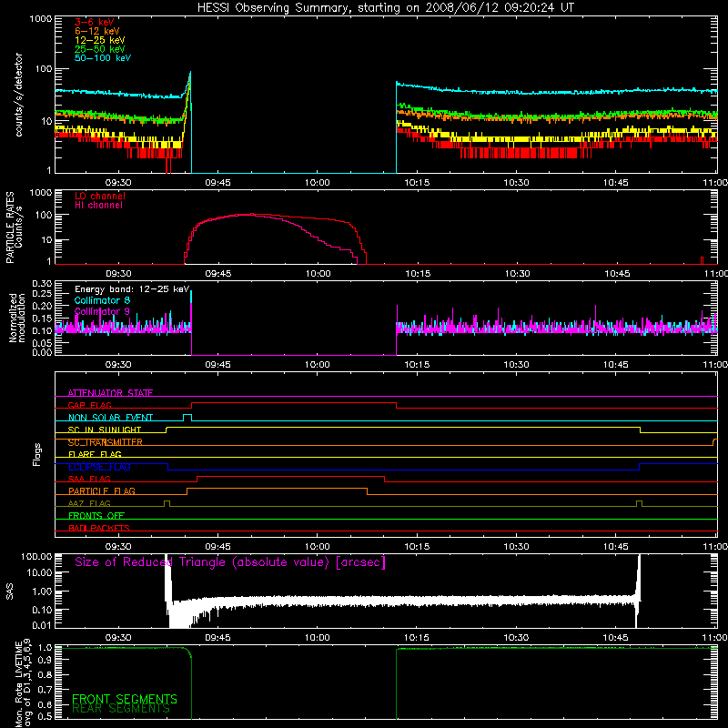This screenshot has height=728, width=728.
Task: Select the green "25-50 keV" legend entry
Action: point(99,49)
